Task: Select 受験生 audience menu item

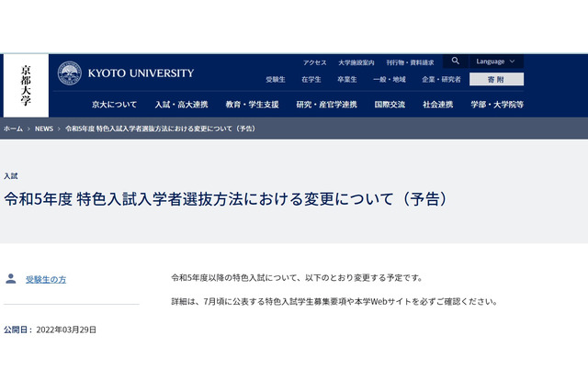Action: point(276,80)
